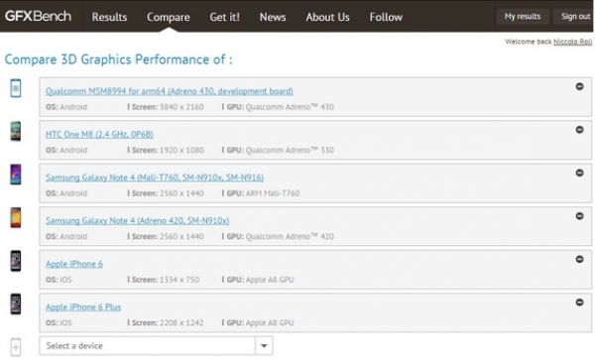Click the GFXBench logo
The width and height of the screenshot is (595, 364).
(x=38, y=16)
